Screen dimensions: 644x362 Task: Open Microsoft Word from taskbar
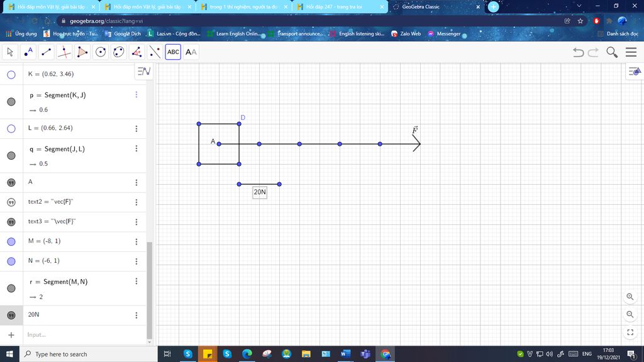345,354
